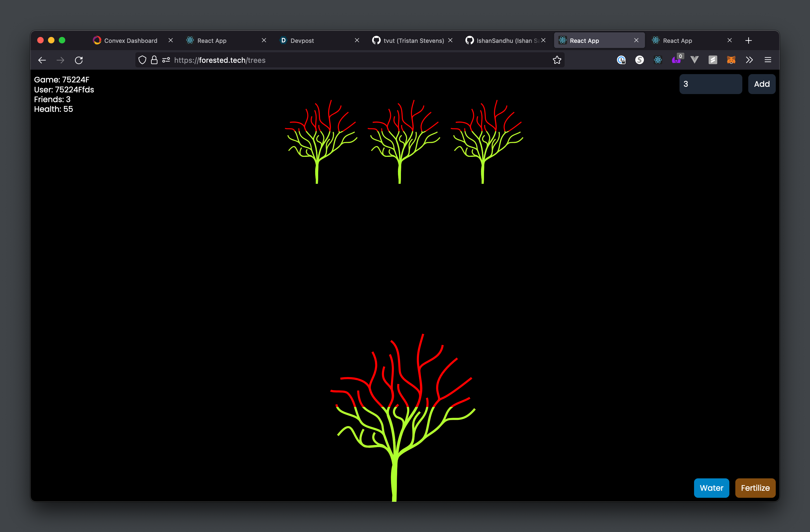Viewport: 810px width, 532px height.
Task: Reload the current page
Action: click(x=79, y=60)
